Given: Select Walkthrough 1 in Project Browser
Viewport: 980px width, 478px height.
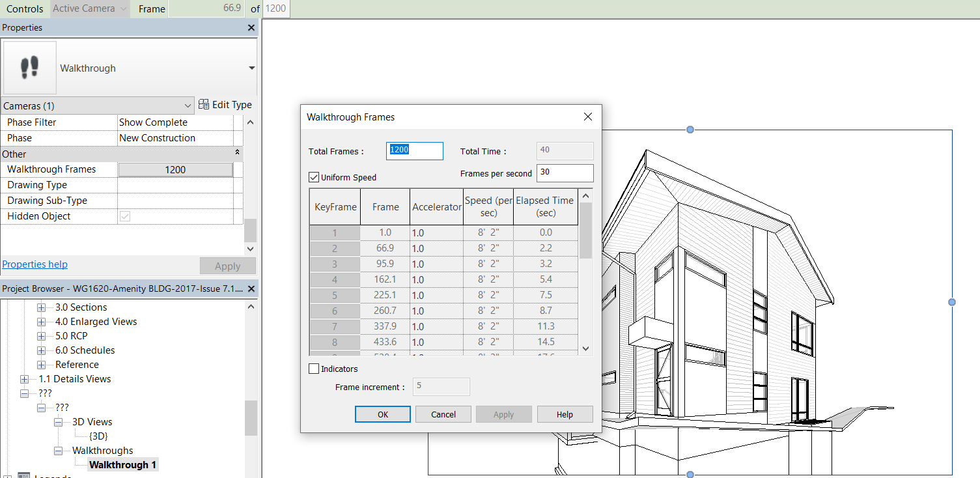Looking at the screenshot, I should (x=122, y=465).
